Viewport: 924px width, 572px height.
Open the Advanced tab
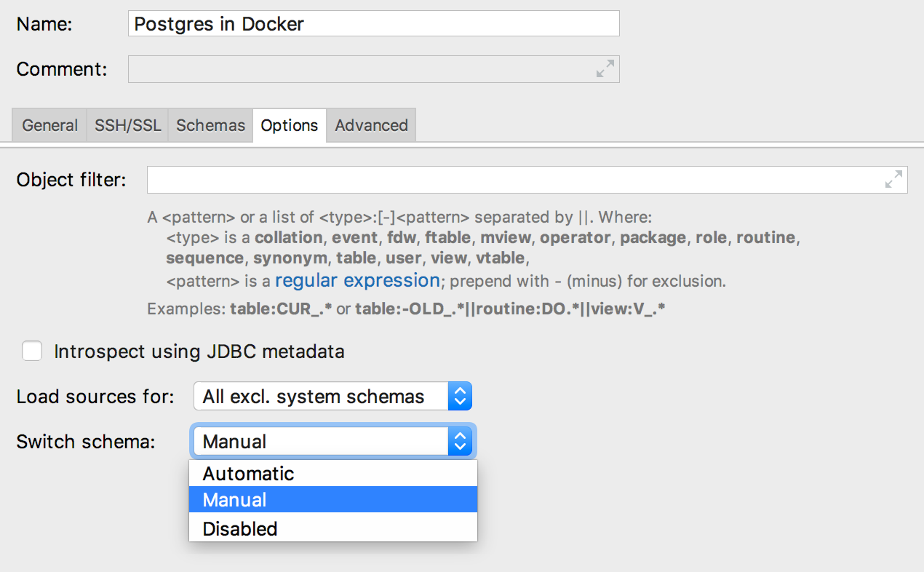coord(371,125)
